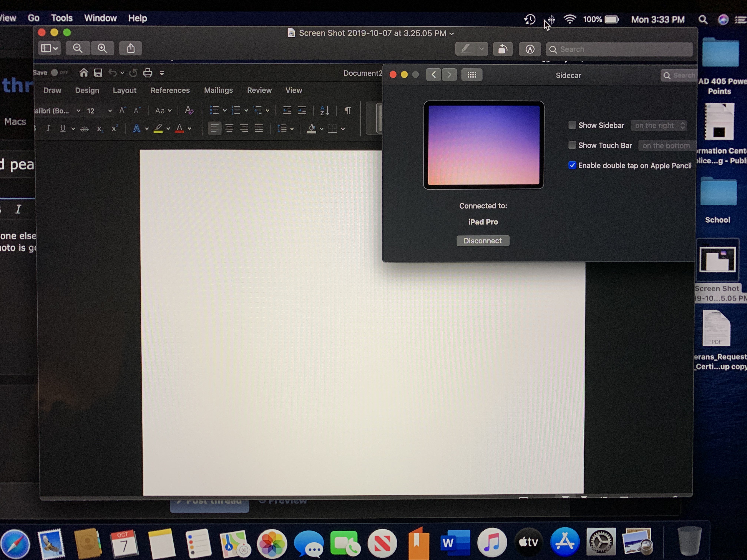Open line spacing dropdown in Word
The height and width of the screenshot is (560, 747).
[x=291, y=129]
